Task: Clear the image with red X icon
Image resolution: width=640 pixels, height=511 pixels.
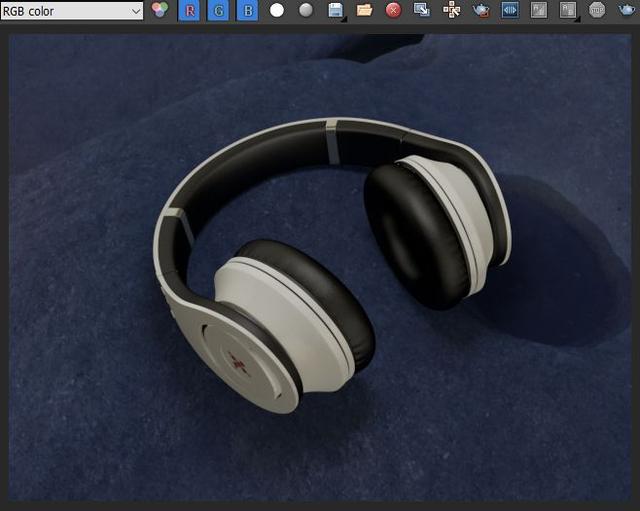Action: (x=393, y=11)
